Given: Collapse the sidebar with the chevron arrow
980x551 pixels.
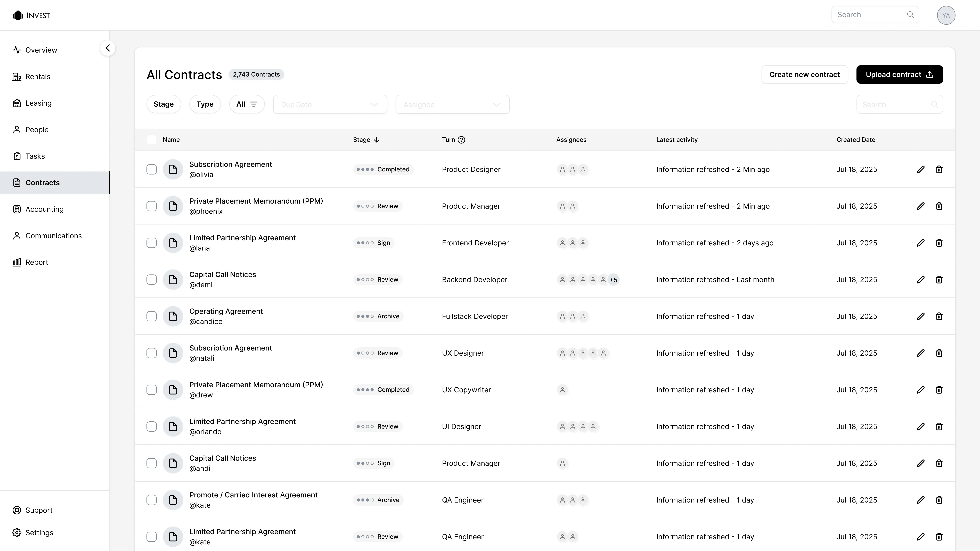Looking at the screenshot, I should 108,48.
